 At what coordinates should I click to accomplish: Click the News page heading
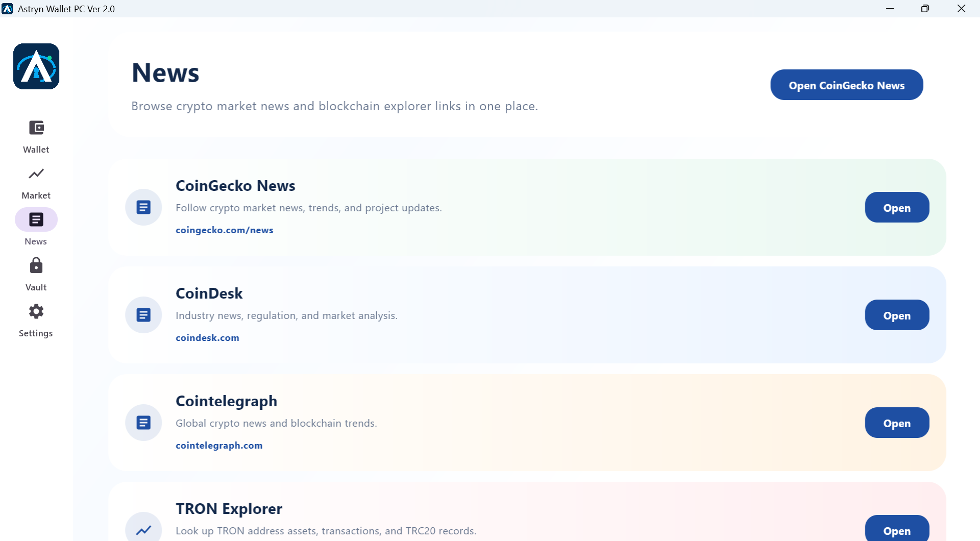[165, 72]
